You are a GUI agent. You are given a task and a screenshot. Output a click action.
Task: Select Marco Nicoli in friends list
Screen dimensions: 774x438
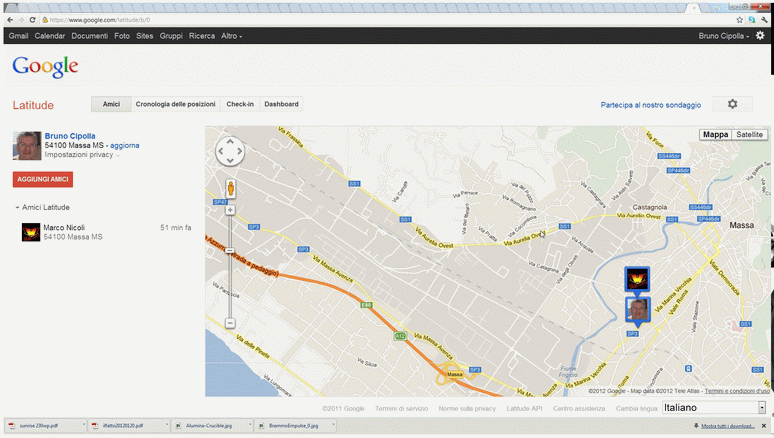click(x=106, y=232)
